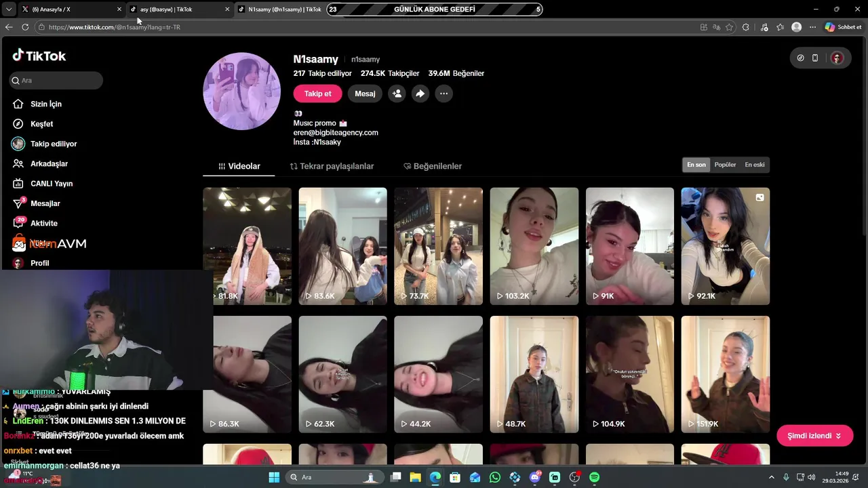This screenshot has height=488, width=868.
Task: Click the TikTok logo
Action: pyautogui.click(x=39, y=56)
